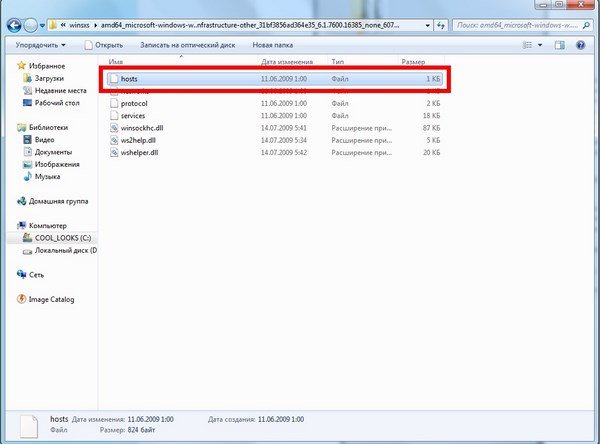Create a folder with Новая папка
600x444 pixels.
[274, 45]
